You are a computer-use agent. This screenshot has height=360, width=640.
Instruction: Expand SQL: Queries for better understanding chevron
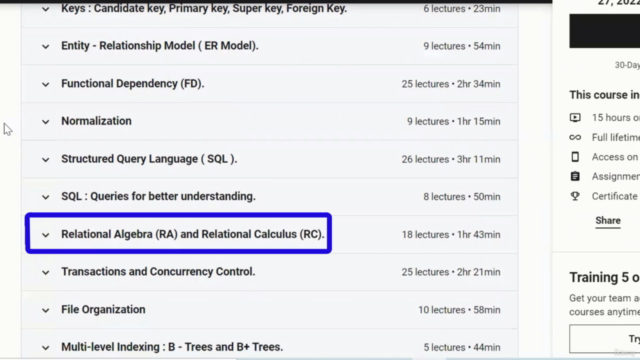point(45,197)
